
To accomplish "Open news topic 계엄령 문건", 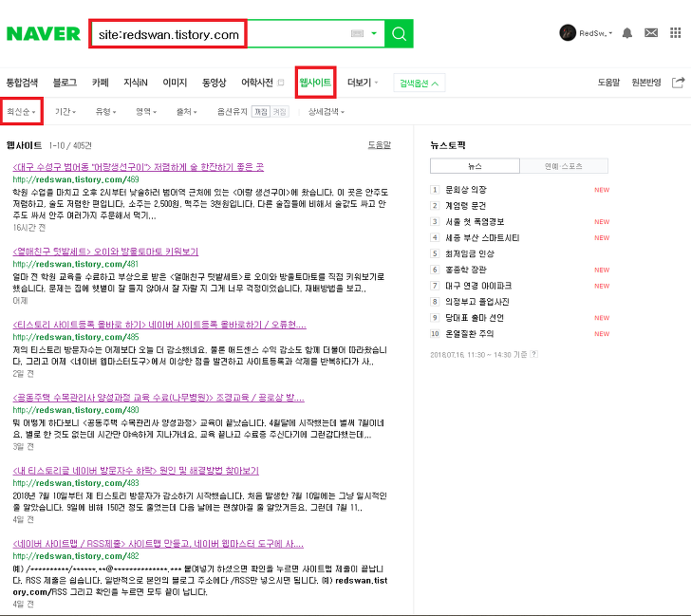I will 465,206.
